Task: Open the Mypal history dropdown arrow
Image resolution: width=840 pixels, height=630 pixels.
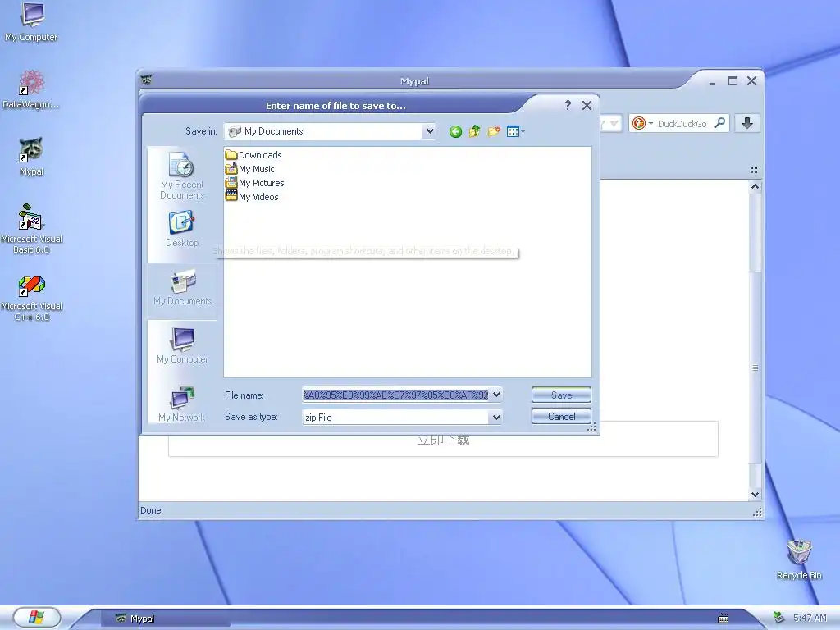Action: (614, 124)
